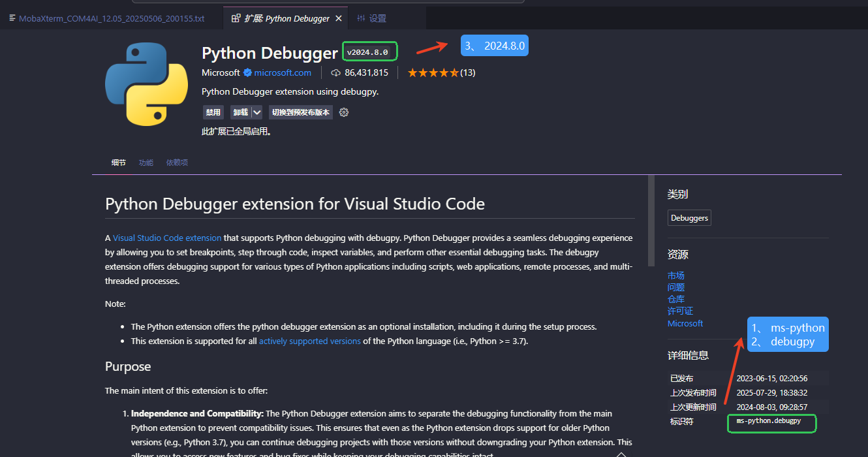Image resolution: width=868 pixels, height=457 pixels.
Task: Click the verified publisher badge next to Microsoft
Action: pos(247,72)
